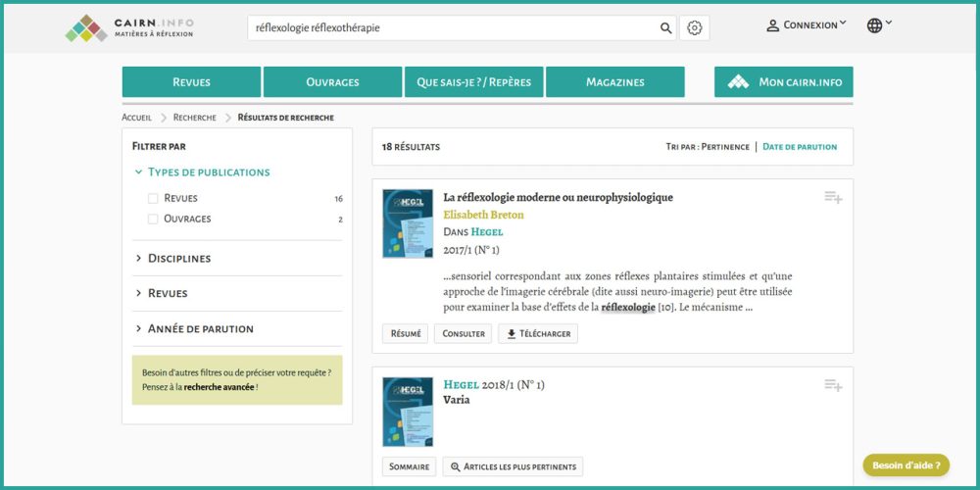The image size is (980, 490).
Task: Open La réflexologie moderne article title
Action: 559,198
